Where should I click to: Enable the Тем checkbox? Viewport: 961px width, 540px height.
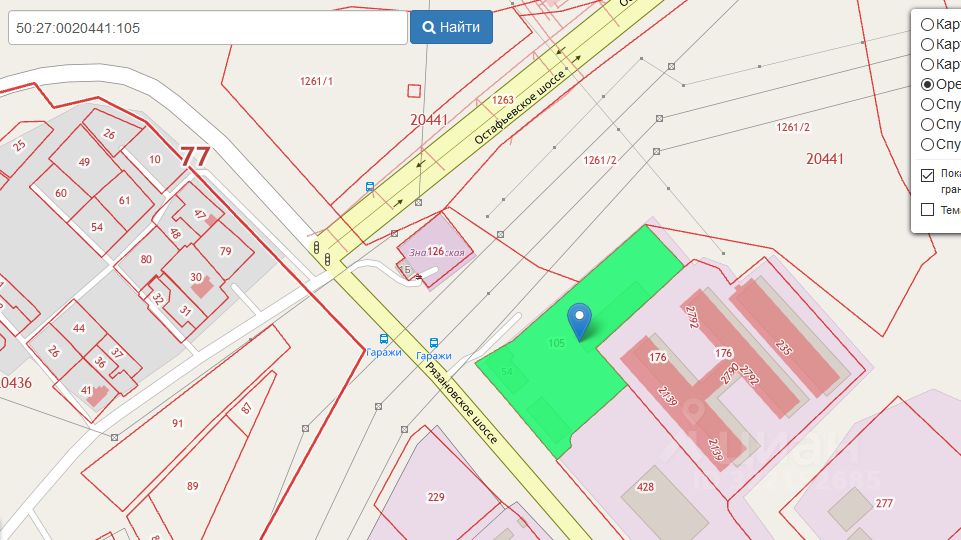pos(927,210)
